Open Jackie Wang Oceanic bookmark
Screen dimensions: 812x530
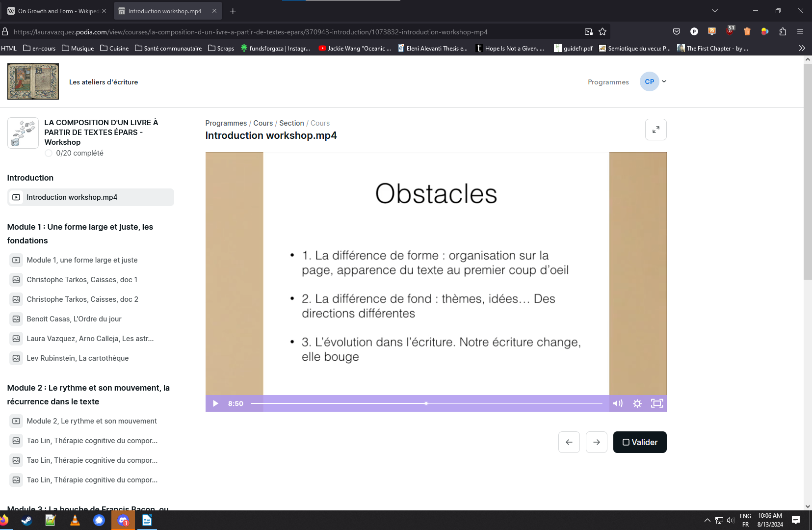[355, 48]
